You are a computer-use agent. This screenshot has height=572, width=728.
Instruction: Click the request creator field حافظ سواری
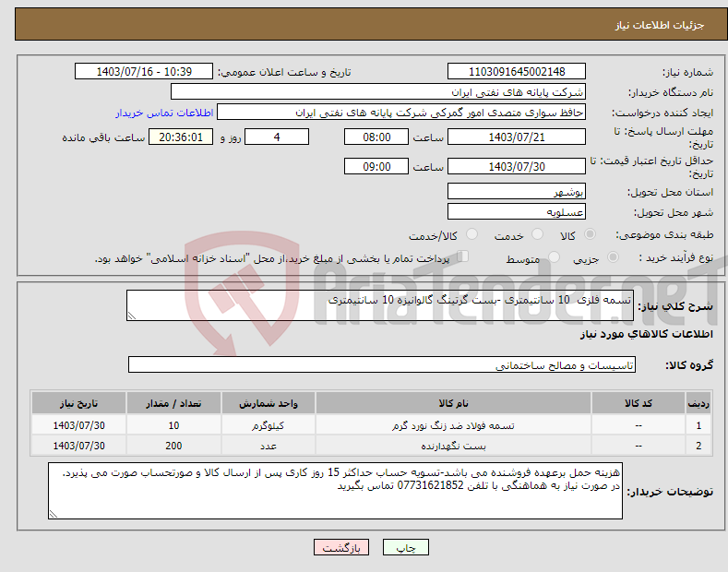tap(401, 113)
